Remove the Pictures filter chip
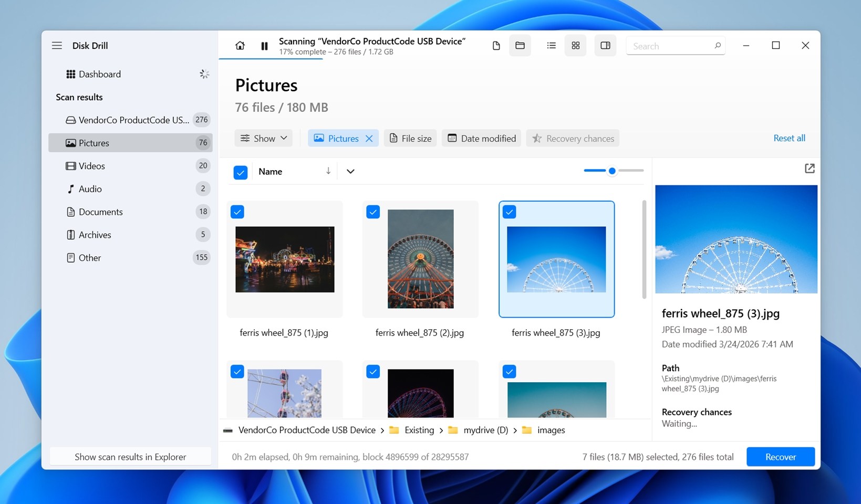The width and height of the screenshot is (861, 504). click(369, 139)
